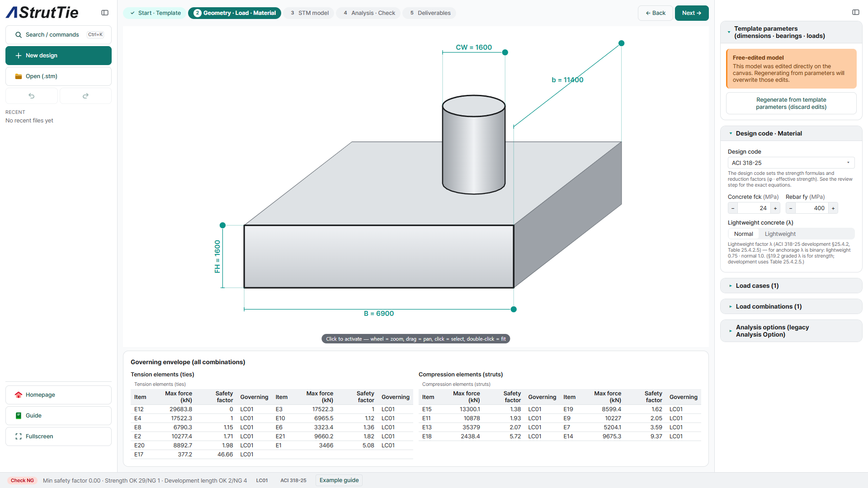Click the B = 6900 dimension handle
The image size is (868, 488).
point(514,310)
